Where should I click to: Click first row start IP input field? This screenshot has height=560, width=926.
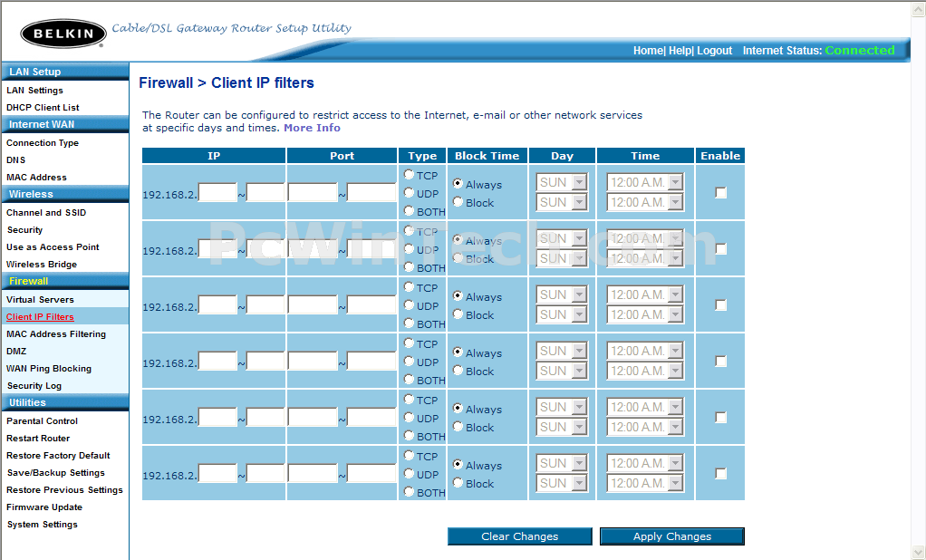(x=217, y=193)
